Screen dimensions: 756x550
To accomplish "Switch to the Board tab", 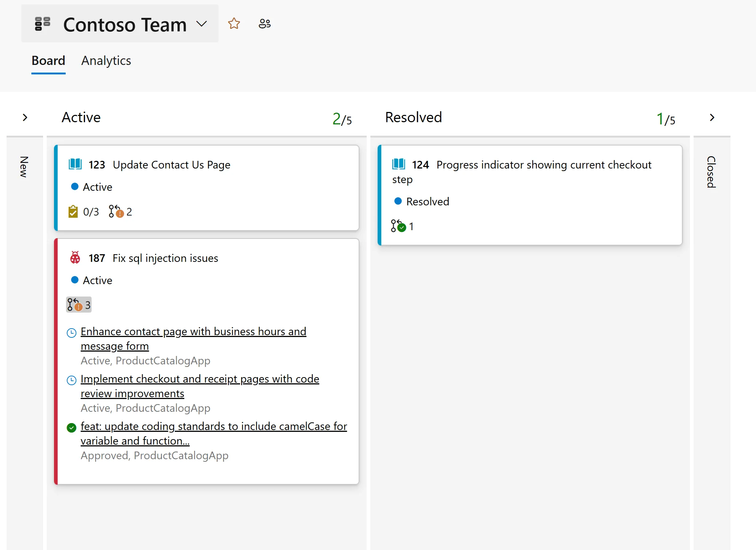I will pyautogui.click(x=49, y=61).
